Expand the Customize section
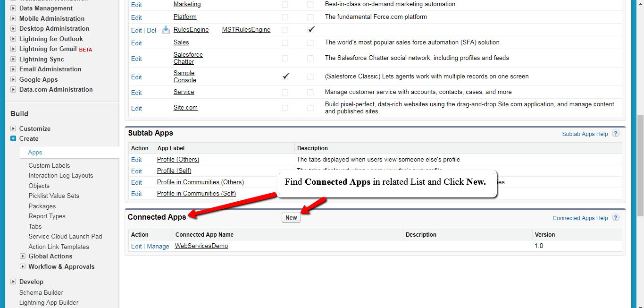Viewport: 644px width, 308px height. (x=13, y=128)
